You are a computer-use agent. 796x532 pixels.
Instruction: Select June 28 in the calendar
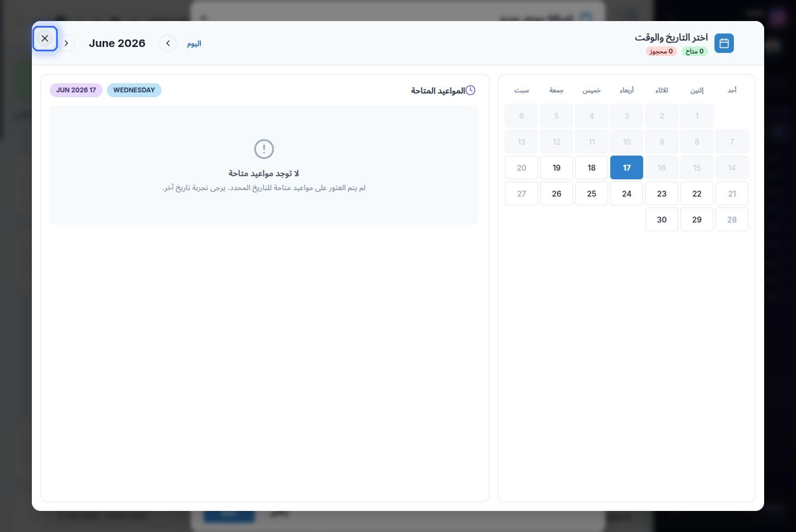pyautogui.click(x=732, y=219)
